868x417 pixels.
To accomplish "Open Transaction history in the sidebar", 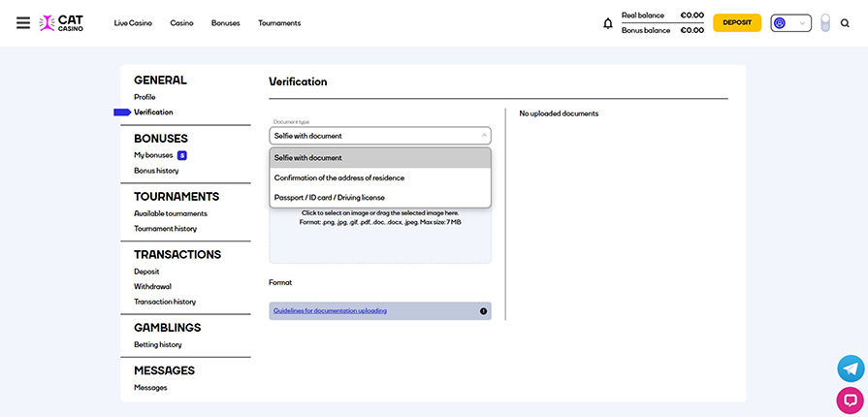I will point(165,302).
